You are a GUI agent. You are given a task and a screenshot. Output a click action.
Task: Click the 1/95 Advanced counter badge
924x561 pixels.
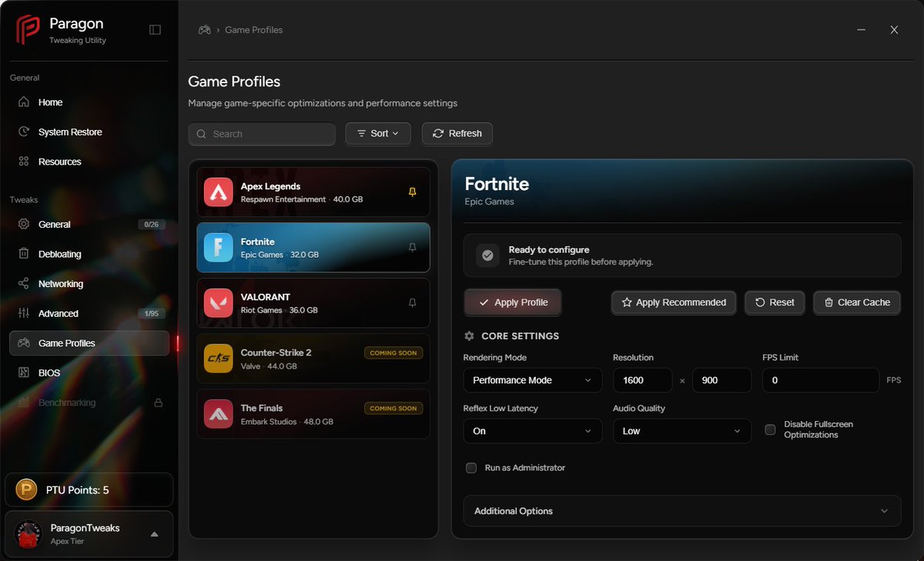[x=152, y=314]
